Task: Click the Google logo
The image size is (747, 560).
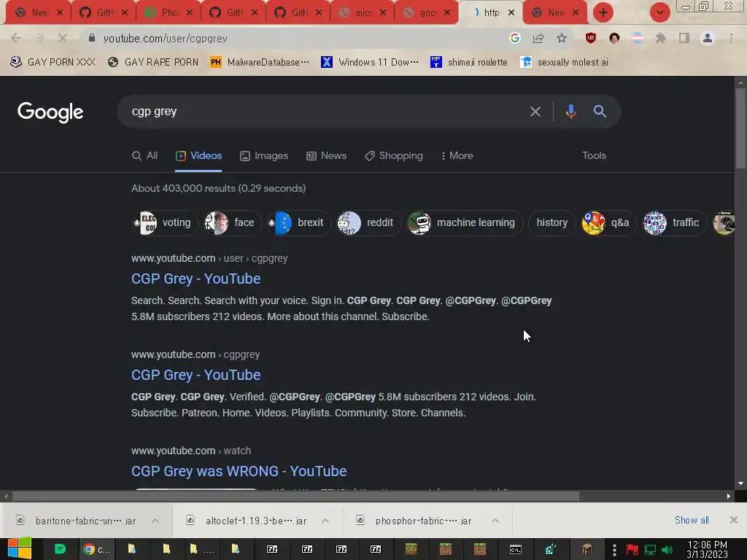Action: pyautogui.click(x=50, y=112)
